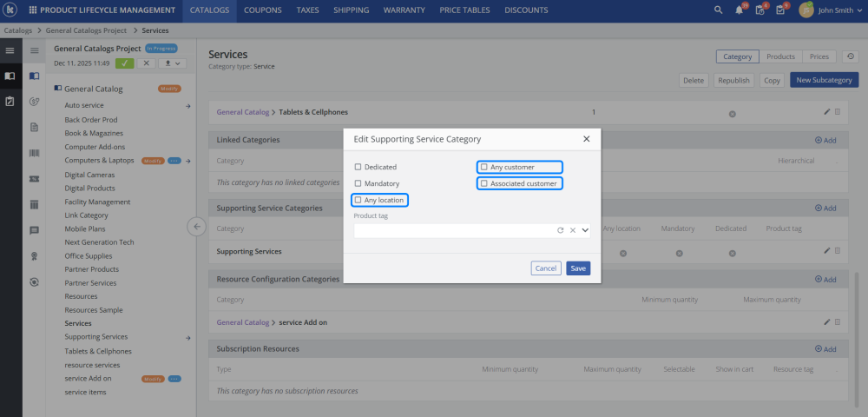
Task: Expand the Product tag dropdown arrow
Action: coord(585,230)
